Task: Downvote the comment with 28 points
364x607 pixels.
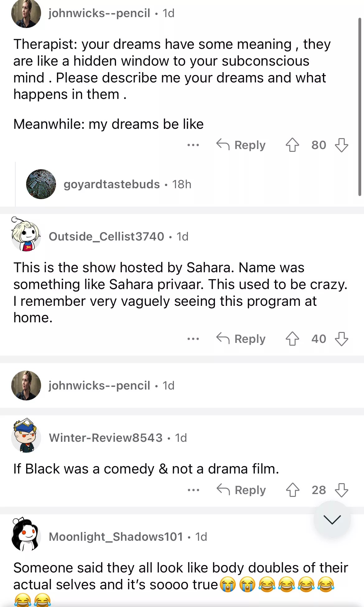Action: [341, 490]
